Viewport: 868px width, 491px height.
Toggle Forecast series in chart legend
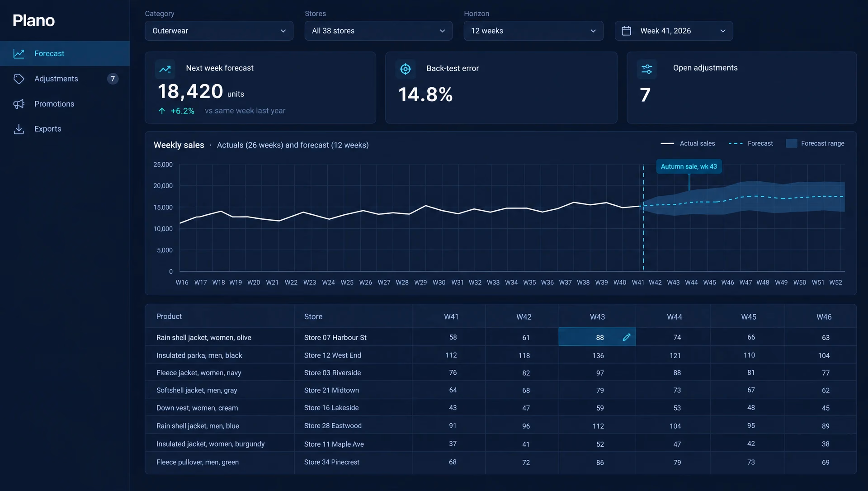[750, 143]
